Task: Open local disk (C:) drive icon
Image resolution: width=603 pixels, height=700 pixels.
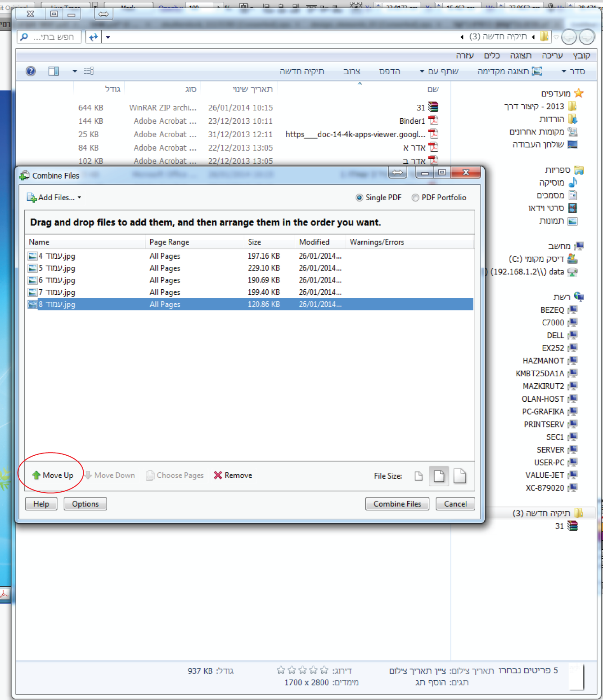Action: coord(573,259)
